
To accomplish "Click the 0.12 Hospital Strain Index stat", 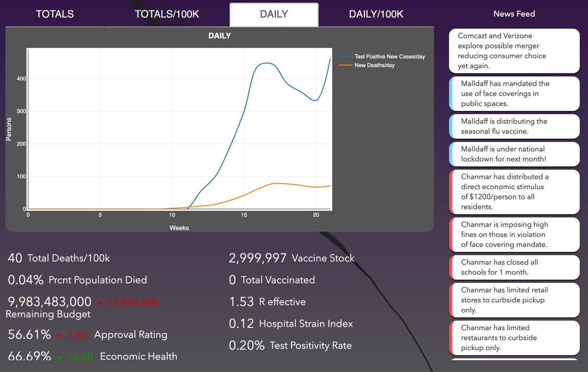I will 291,324.
